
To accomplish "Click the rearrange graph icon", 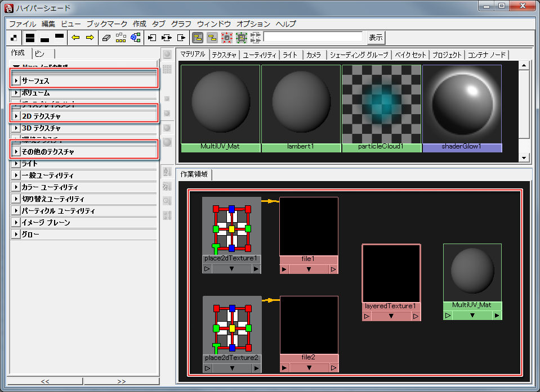I will tap(121, 38).
